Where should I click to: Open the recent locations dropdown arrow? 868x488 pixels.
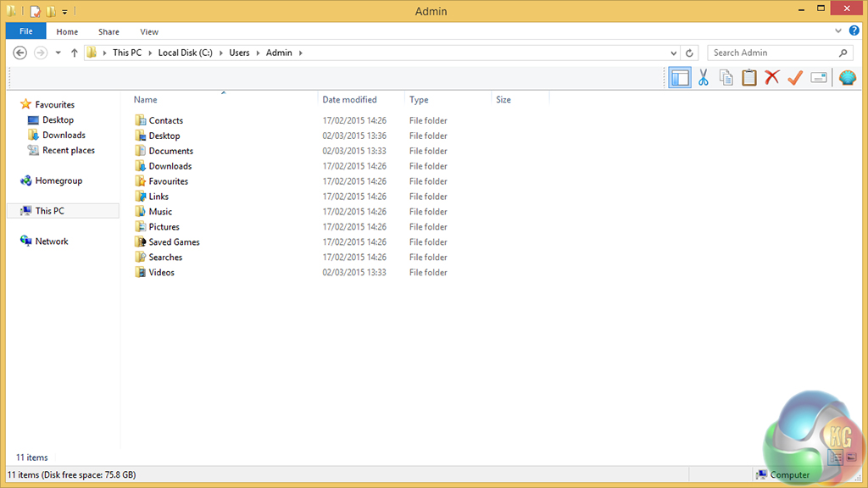[x=58, y=53]
